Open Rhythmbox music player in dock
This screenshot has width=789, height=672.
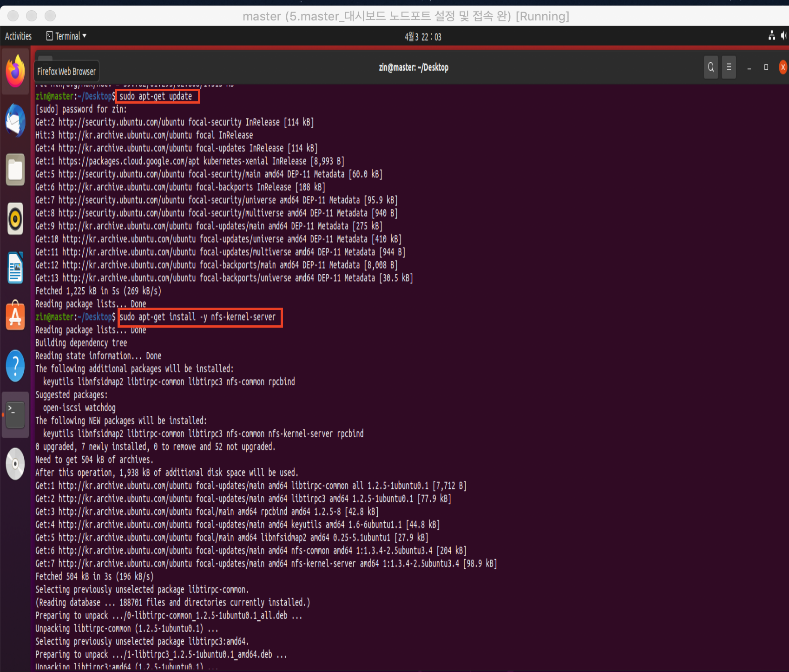pos(15,219)
